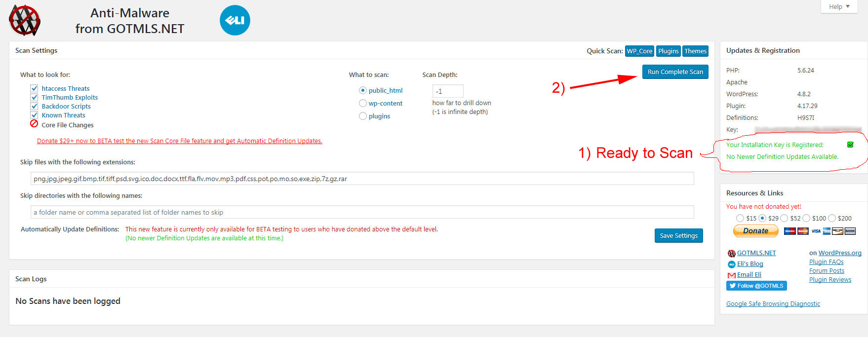Open the Plugin FAQs link
Image resolution: width=868 pixels, height=337 pixels.
826,262
